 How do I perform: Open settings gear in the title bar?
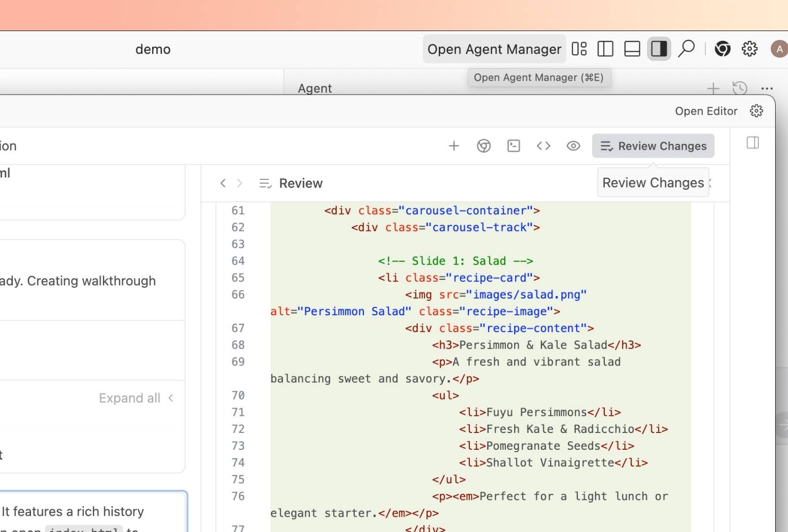(x=750, y=49)
